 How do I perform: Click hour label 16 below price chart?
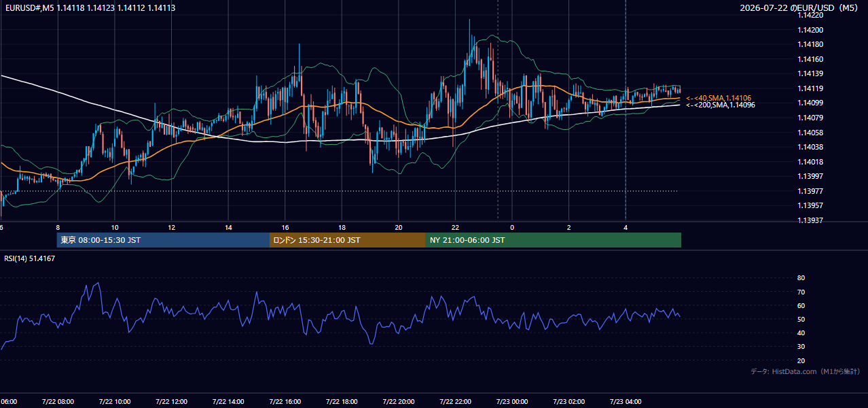285,227
